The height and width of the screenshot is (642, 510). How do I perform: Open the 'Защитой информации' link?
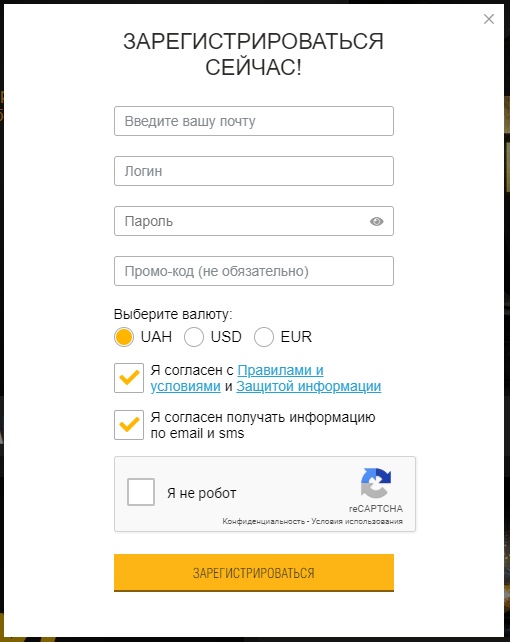[309, 386]
